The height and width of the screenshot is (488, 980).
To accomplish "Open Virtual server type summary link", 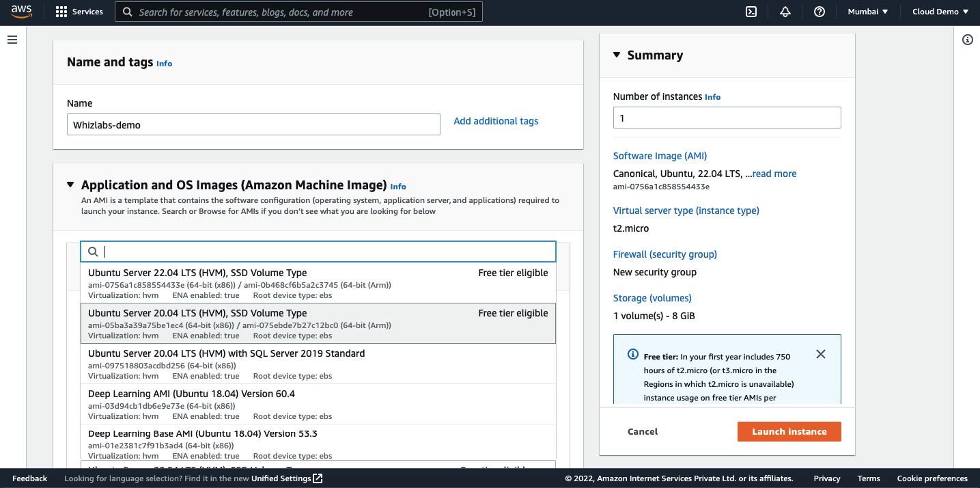I will [686, 211].
